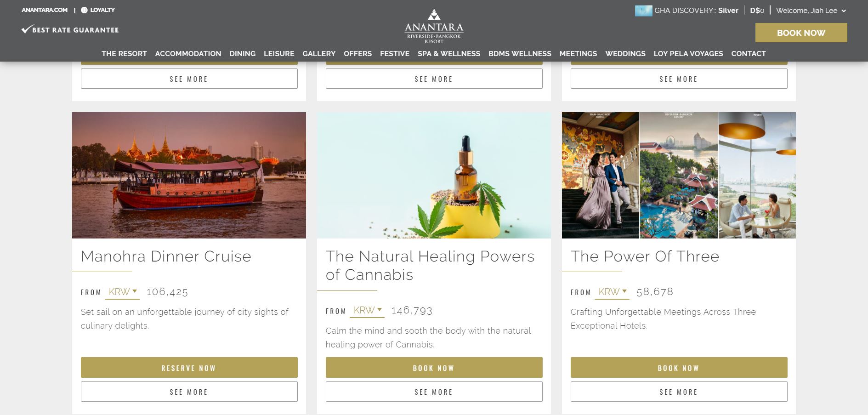Click the Loyalty circle icon
This screenshot has height=415, width=868.
point(84,10)
